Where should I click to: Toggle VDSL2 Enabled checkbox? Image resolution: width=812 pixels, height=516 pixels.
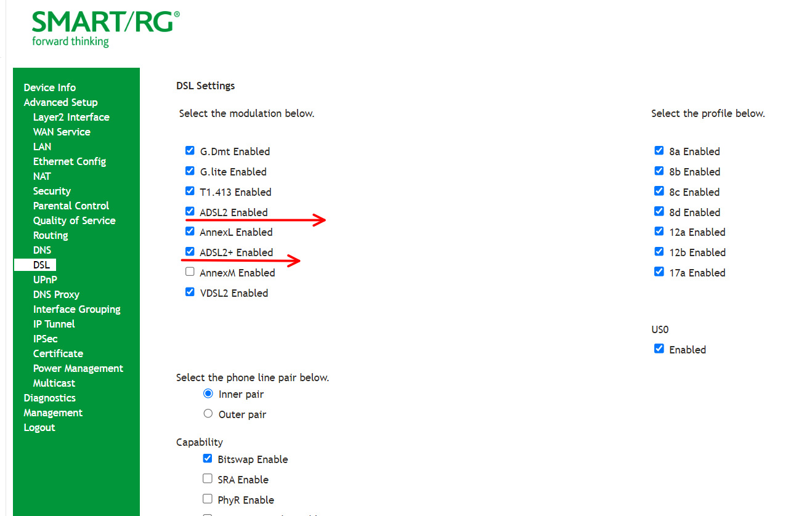coord(190,292)
